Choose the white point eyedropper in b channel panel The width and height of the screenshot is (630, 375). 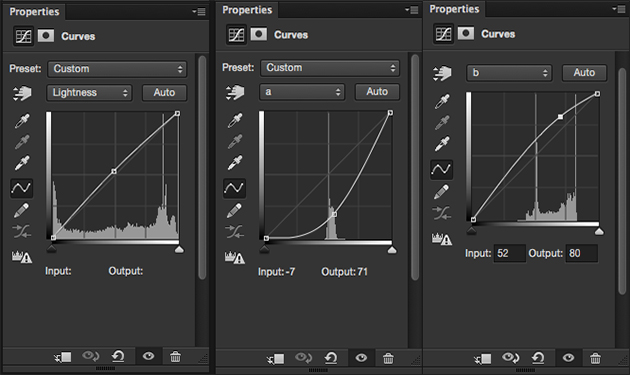point(442,144)
